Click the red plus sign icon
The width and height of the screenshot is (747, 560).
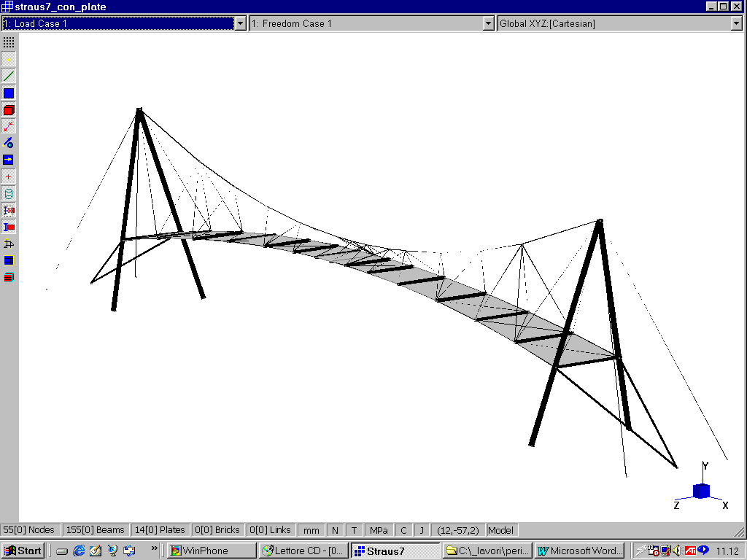tap(9, 177)
